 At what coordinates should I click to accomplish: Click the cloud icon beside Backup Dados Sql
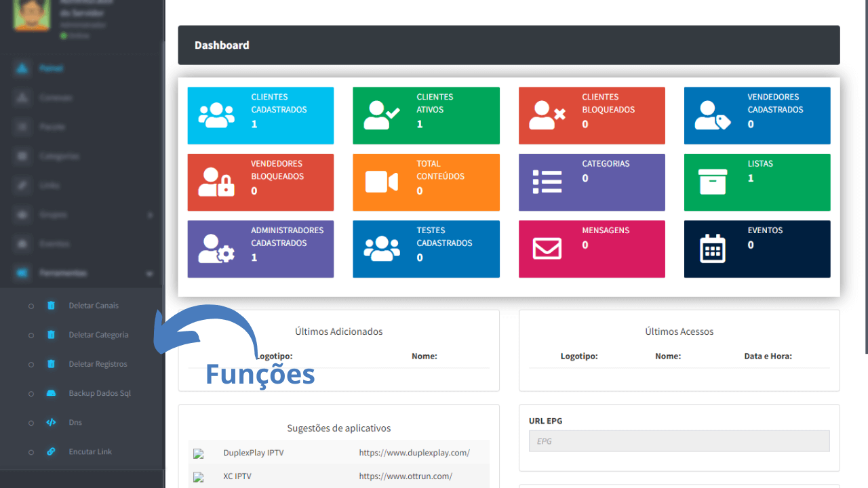point(51,393)
